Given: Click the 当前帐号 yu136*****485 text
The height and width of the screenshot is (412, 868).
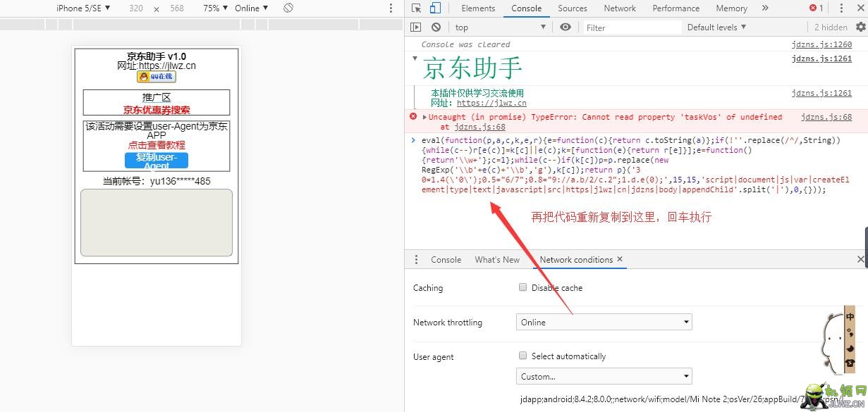Looking at the screenshot, I should pyautogui.click(x=157, y=181).
